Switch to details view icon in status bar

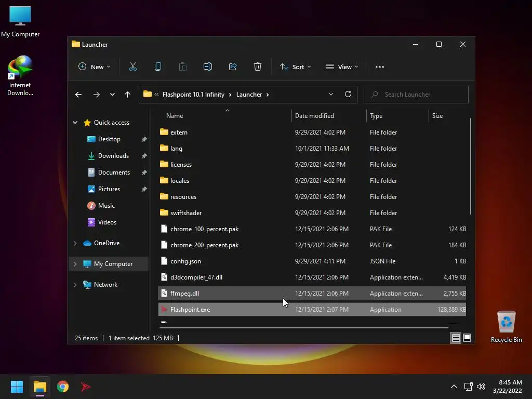coord(456,338)
